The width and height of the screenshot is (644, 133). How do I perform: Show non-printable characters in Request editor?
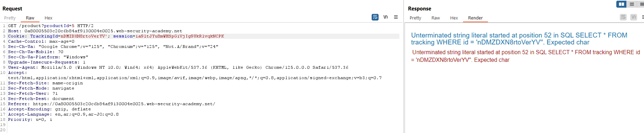tap(386, 17)
